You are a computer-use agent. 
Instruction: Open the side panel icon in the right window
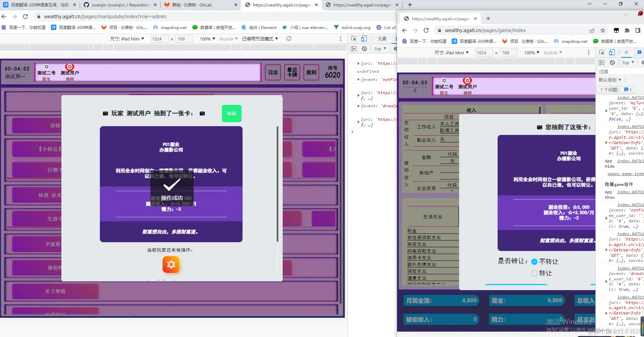point(638,30)
